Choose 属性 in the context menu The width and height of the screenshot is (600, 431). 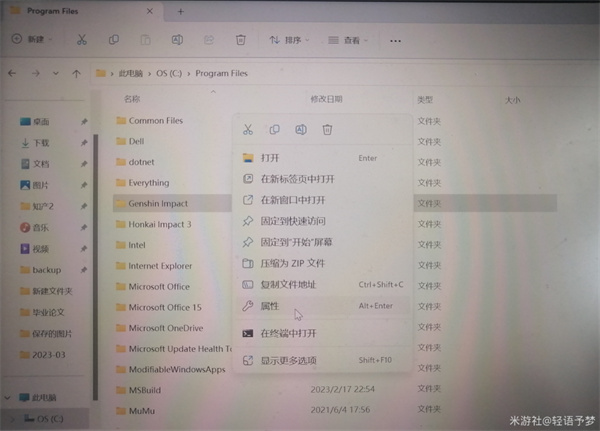322,306
